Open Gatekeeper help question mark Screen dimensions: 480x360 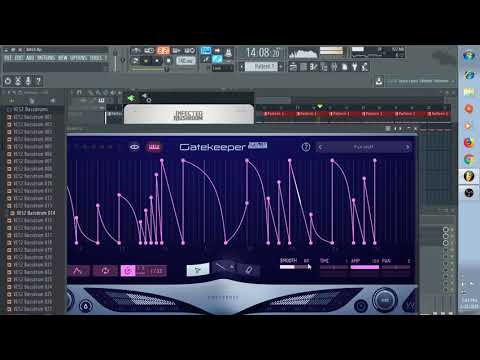coord(306,147)
